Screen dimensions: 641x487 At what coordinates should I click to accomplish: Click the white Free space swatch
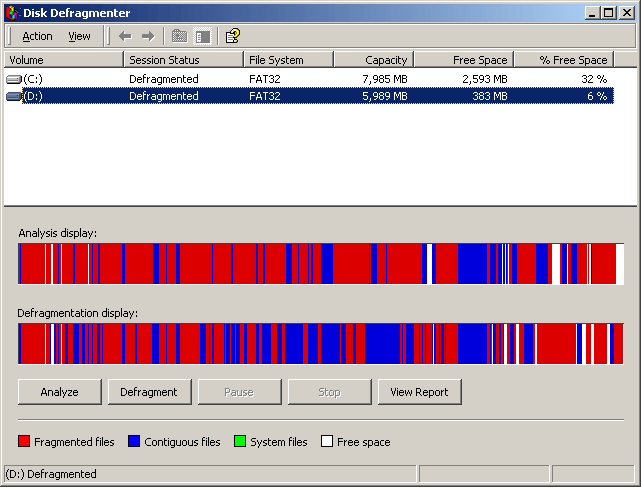click(x=327, y=441)
